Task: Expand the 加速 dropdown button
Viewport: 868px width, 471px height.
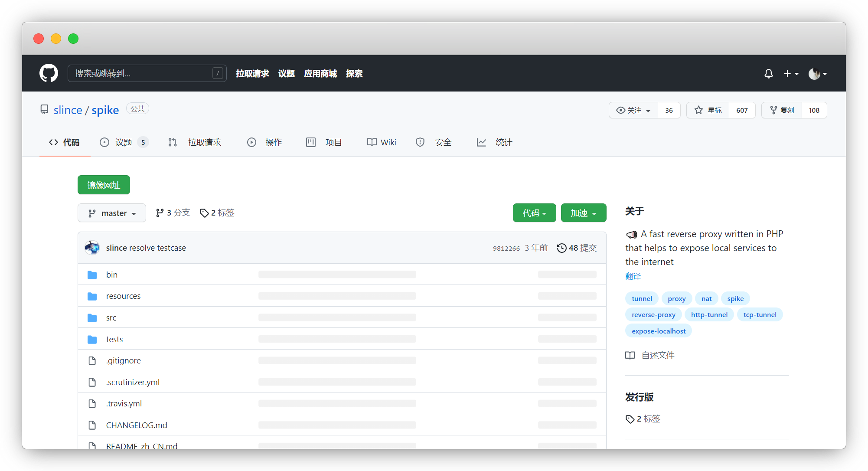Action: (583, 213)
